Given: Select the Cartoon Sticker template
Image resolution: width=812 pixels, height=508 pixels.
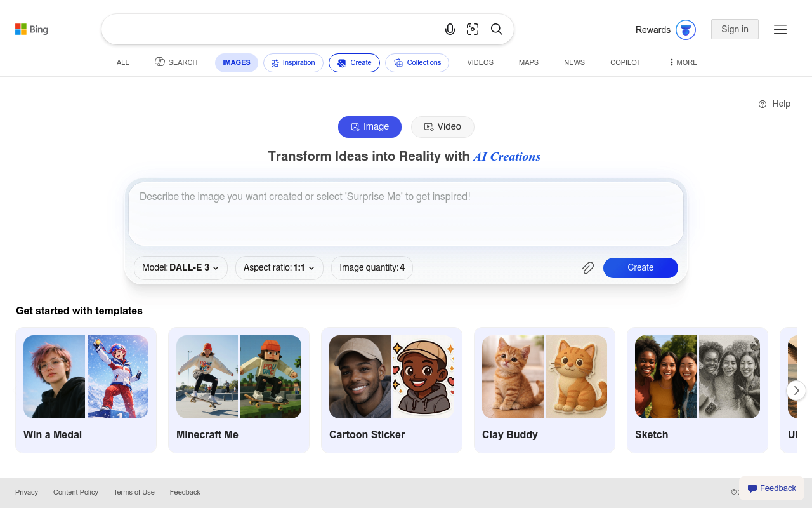Looking at the screenshot, I should pos(391,390).
